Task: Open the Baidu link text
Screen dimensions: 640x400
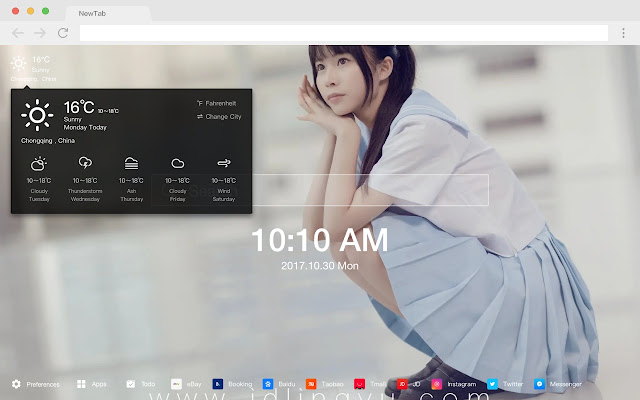Action: pos(287,384)
